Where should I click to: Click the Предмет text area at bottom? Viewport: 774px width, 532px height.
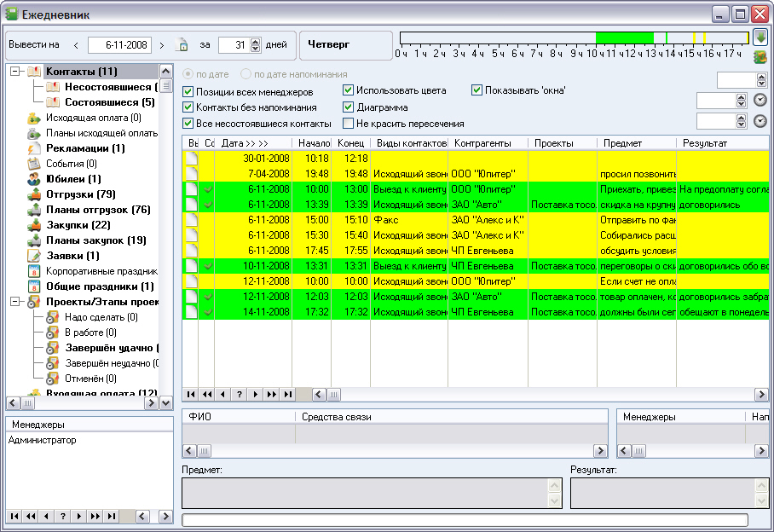[372, 493]
